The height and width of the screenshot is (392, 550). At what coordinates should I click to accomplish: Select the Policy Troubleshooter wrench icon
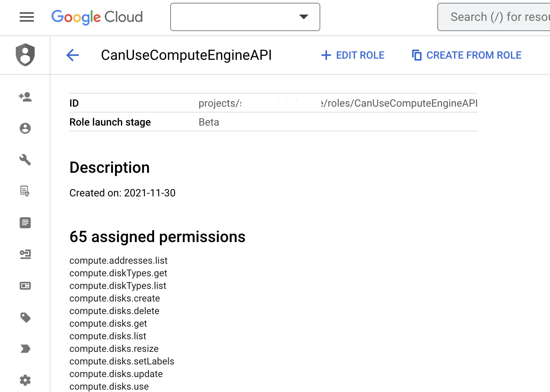tap(25, 160)
